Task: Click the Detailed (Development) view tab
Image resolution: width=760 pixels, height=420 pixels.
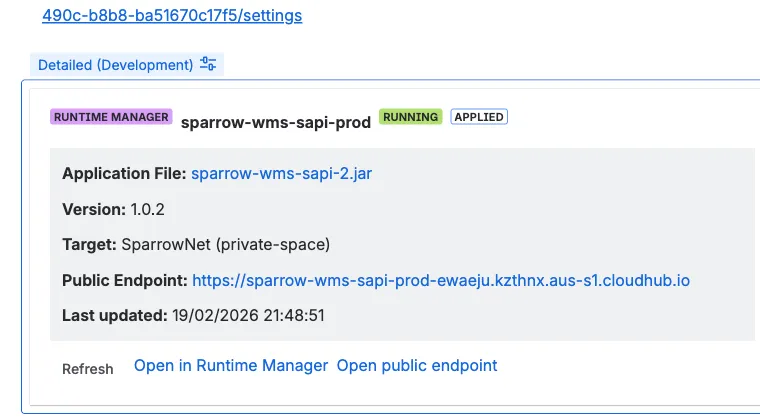Action: [127, 64]
